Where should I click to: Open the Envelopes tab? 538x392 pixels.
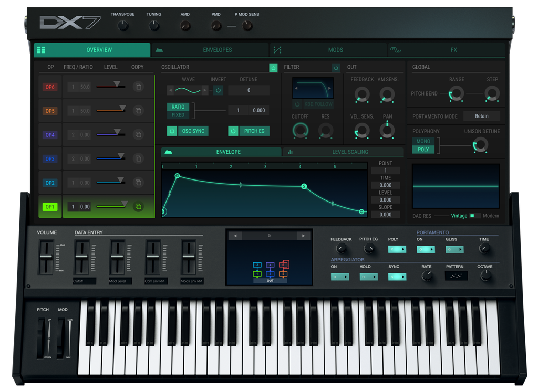210,50
